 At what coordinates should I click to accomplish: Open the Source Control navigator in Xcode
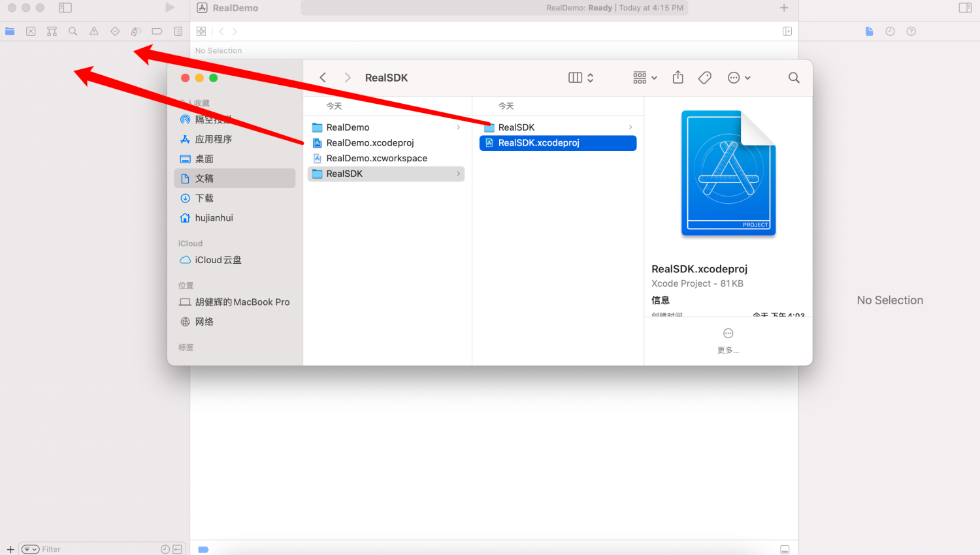(x=31, y=31)
